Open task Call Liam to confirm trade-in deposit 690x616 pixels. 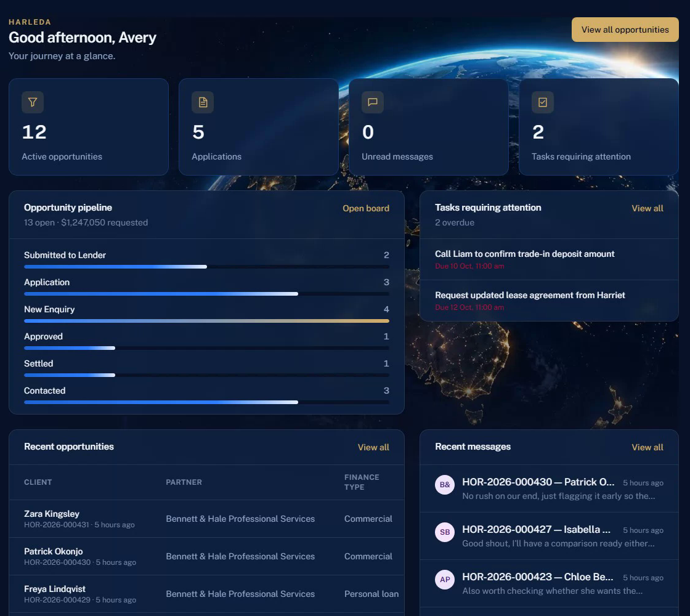coord(549,259)
